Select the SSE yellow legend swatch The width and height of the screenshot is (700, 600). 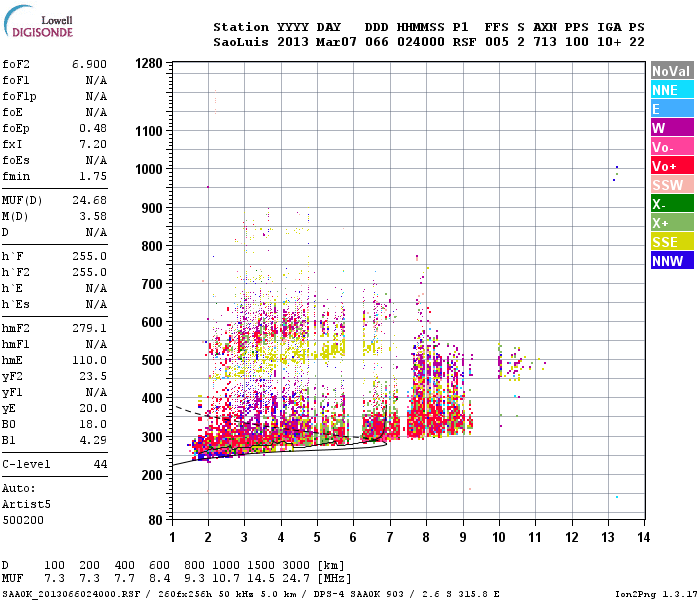click(x=672, y=242)
